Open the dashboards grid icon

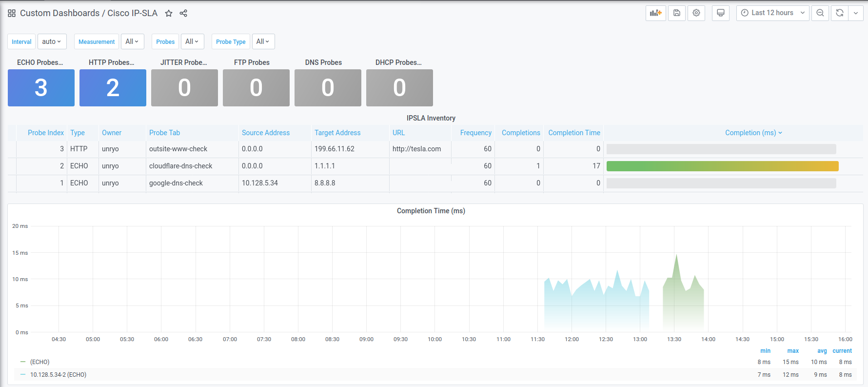[x=12, y=13]
